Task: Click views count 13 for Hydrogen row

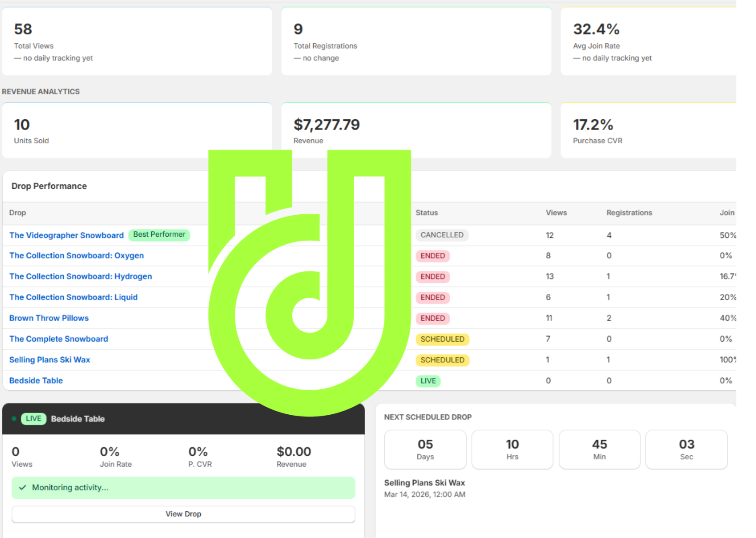Action: tap(550, 276)
